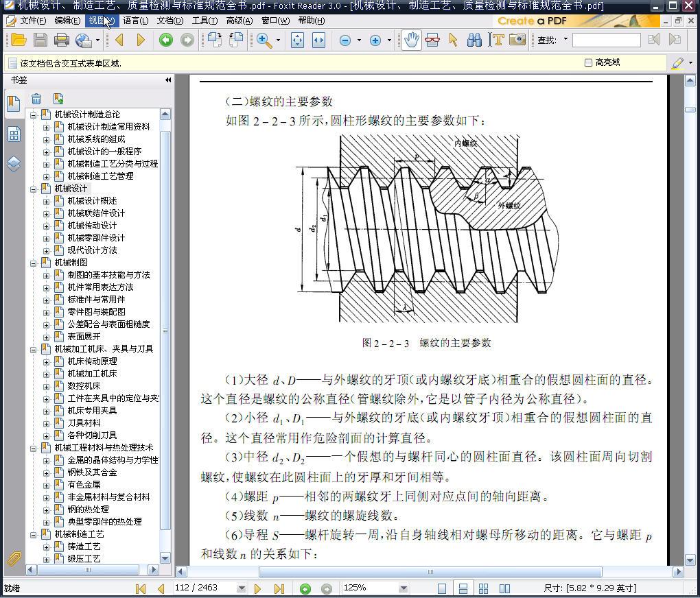
Task: Select the 钢的热处理 bookmark
Action: pos(88,510)
